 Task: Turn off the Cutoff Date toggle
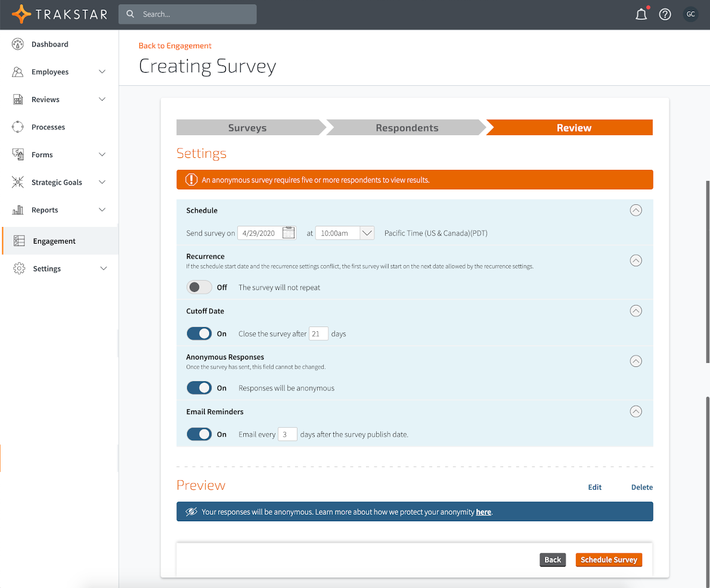(199, 334)
